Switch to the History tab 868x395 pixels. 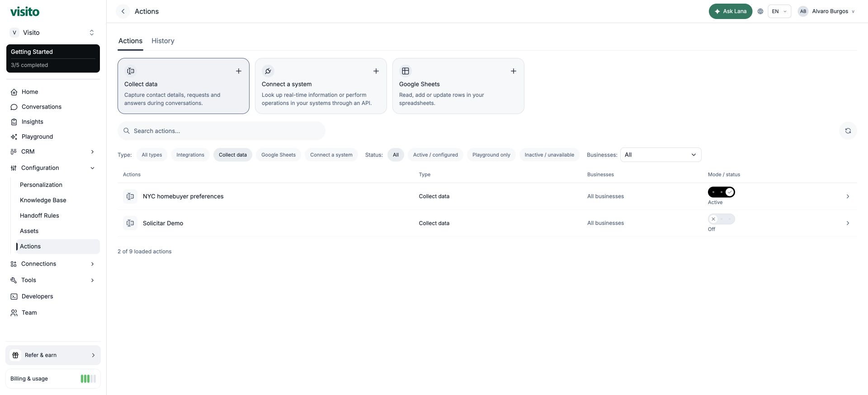coord(163,41)
